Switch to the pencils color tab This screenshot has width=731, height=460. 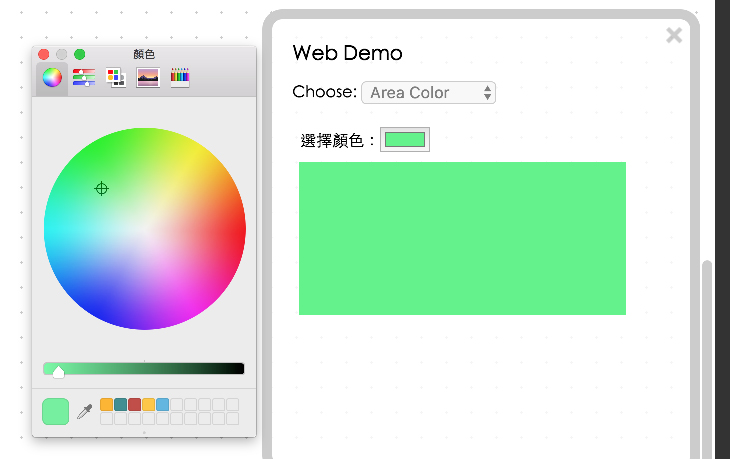pos(180,77)
